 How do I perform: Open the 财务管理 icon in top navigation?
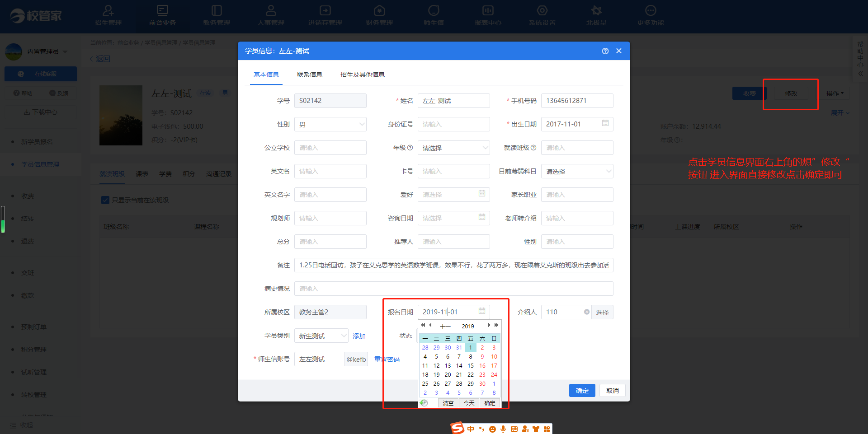click(x=379, y=10)
